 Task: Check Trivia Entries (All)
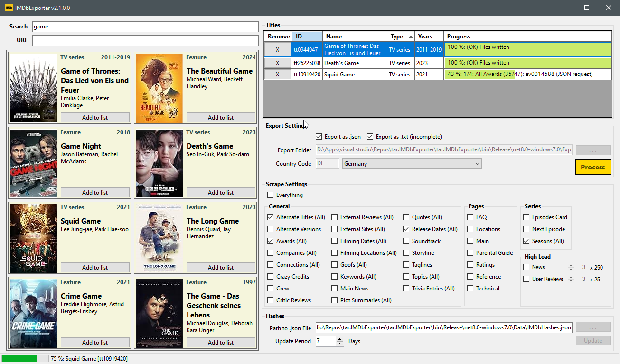406,289
